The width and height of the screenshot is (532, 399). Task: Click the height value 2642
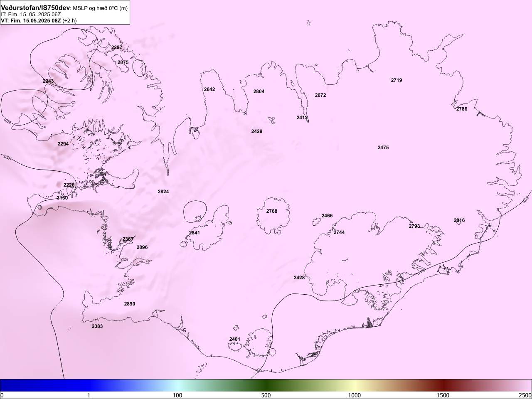[209, 89]
